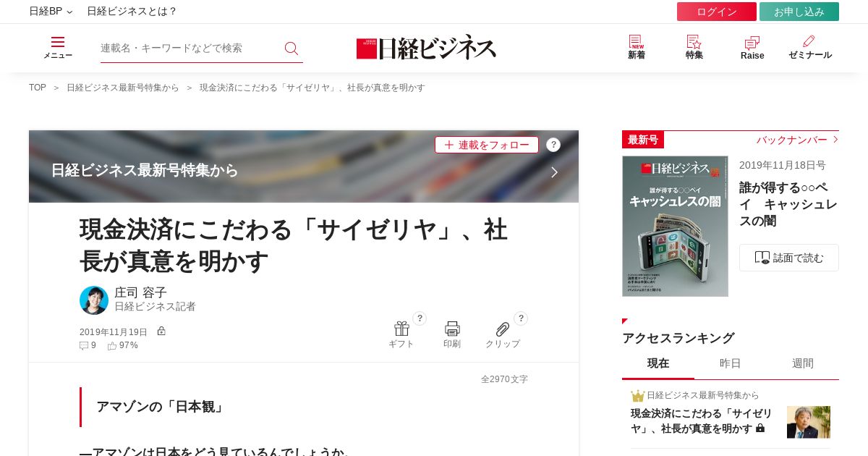Select the 週間 ranking tab
The width and height of the screenshot is (868, 456).
coord(803,363)
